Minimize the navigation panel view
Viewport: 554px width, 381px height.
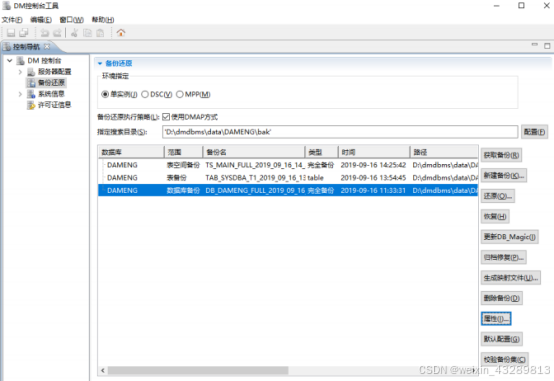tap(535, 45)
